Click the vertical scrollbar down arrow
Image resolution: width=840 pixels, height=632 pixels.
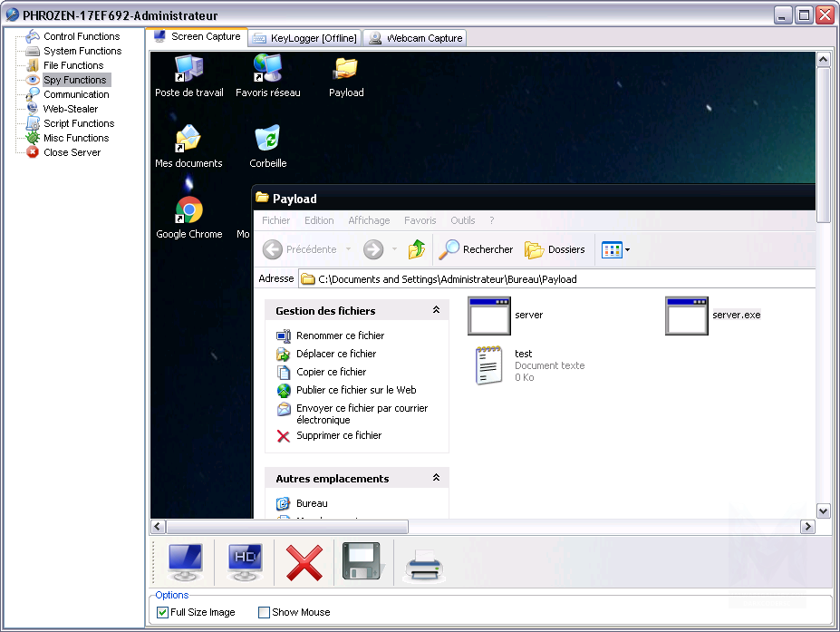coord(824,510)
